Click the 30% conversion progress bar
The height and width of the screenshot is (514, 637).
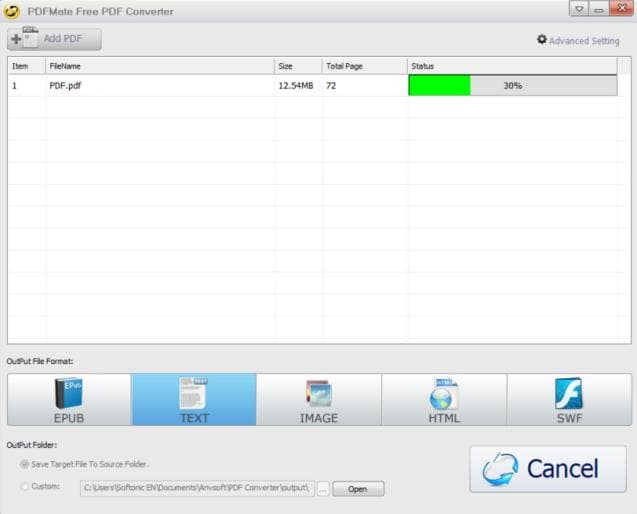tap(513, 86)
